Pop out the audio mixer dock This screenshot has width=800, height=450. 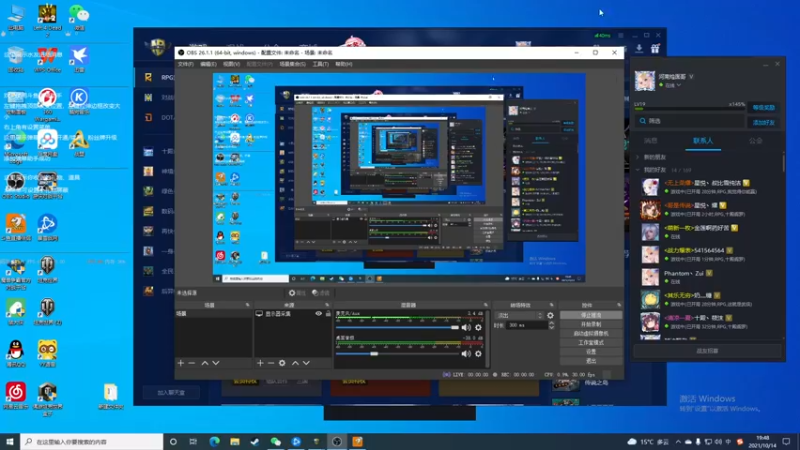click(x=485, y=305)
